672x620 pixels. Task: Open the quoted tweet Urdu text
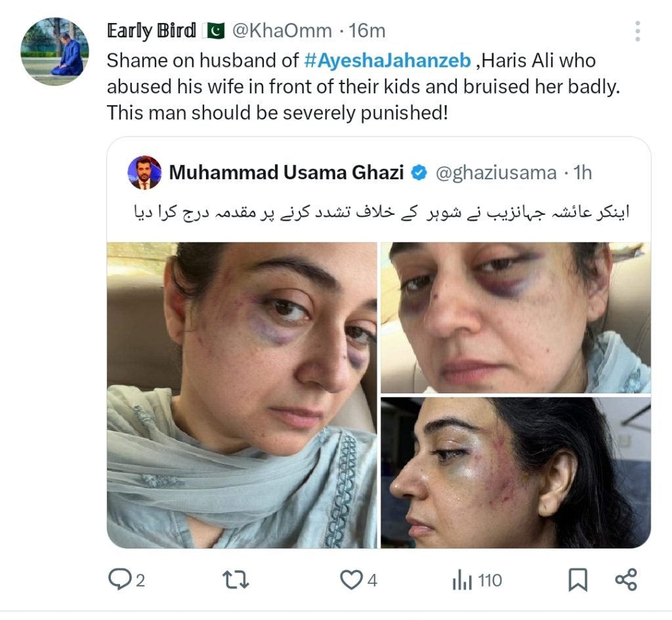pyautogui.click(x=381, y=212)
